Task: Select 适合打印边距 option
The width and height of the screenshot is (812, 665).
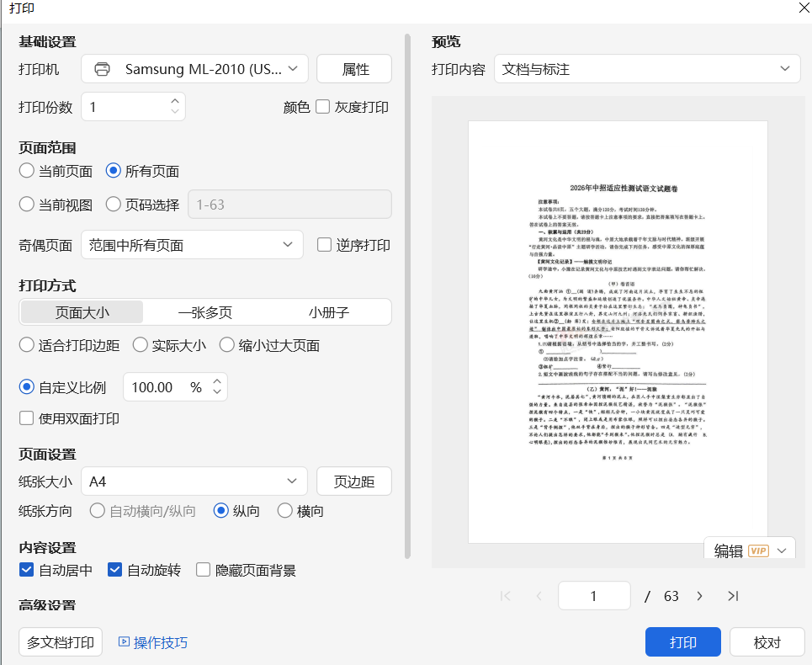Action: click(x=26, y=345)
